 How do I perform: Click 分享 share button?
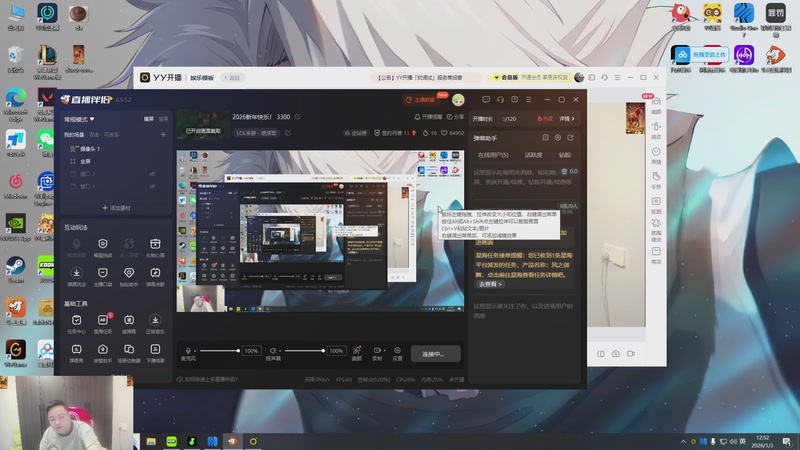[x=456, y=117]
